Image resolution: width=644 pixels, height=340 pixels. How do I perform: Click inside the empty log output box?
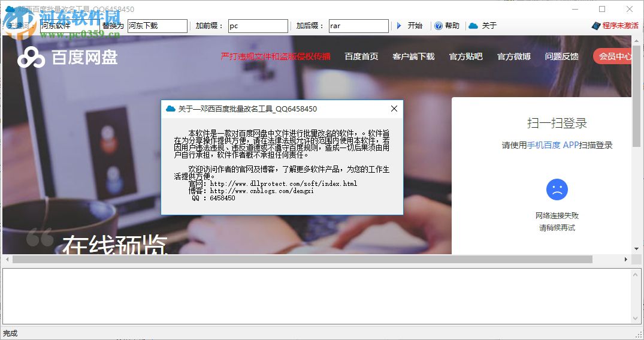(317, 296)
